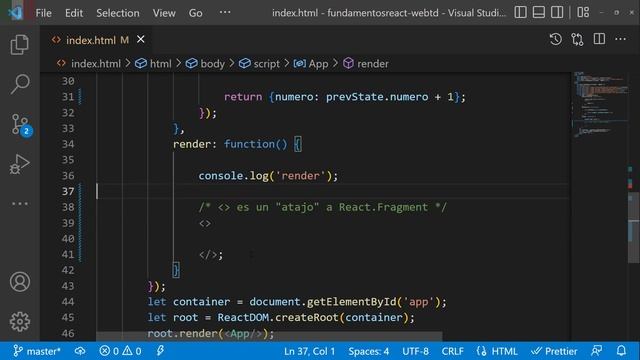Change encoding via UTF-8 indicator
This screenshot has height=360, width=640.
click(416, 351)
